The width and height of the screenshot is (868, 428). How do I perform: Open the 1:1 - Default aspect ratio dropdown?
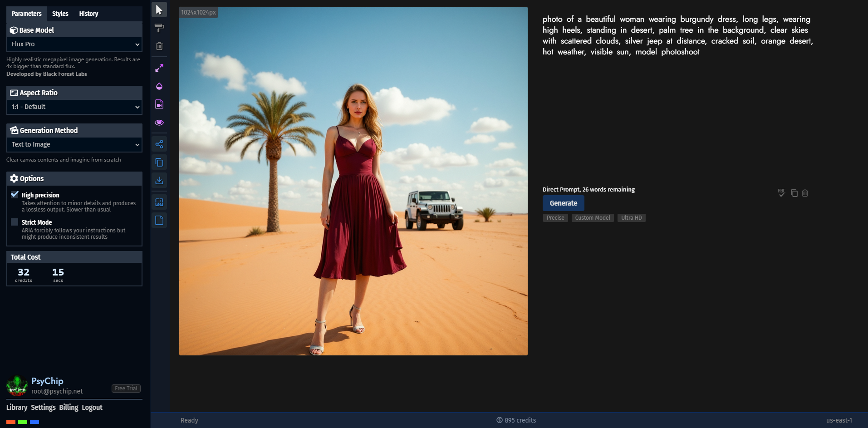pyautogui.click(x=74, y=107)
